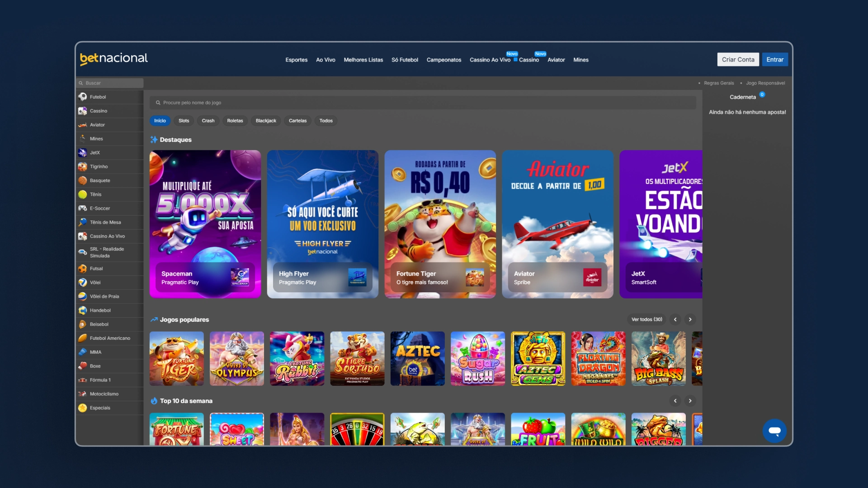Select Cassino Ao Vivo in the sidebar

83,236
